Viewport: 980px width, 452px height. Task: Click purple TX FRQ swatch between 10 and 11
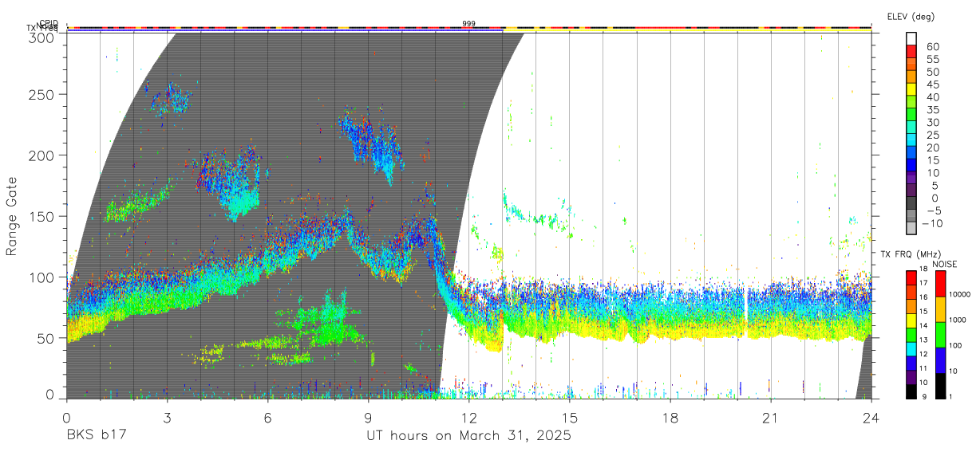coord(912,376)
